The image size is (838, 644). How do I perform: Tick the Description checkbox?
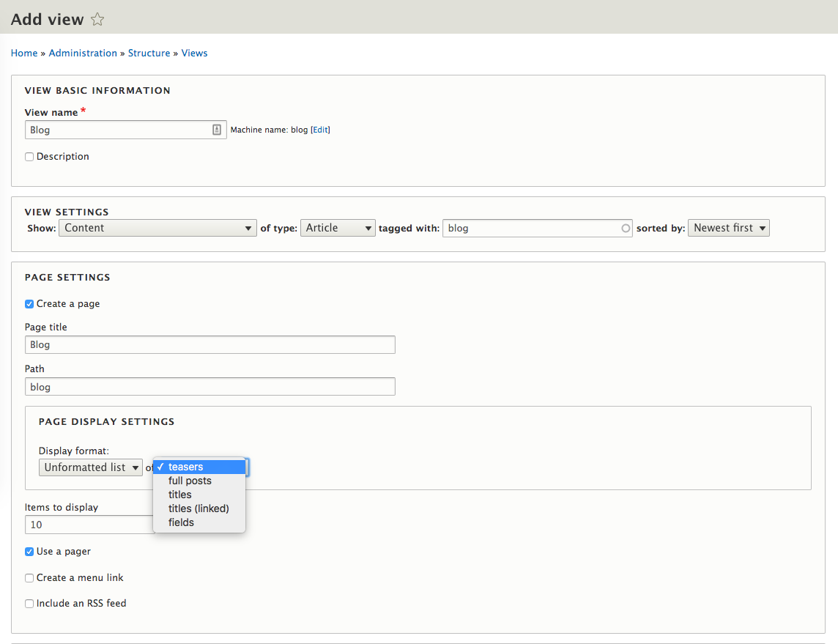[29, 157]
